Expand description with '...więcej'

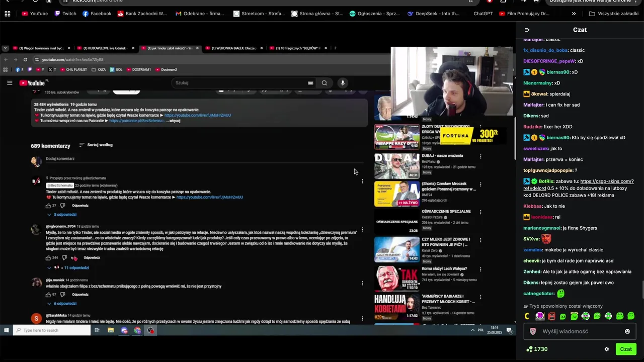click(174, 121)
